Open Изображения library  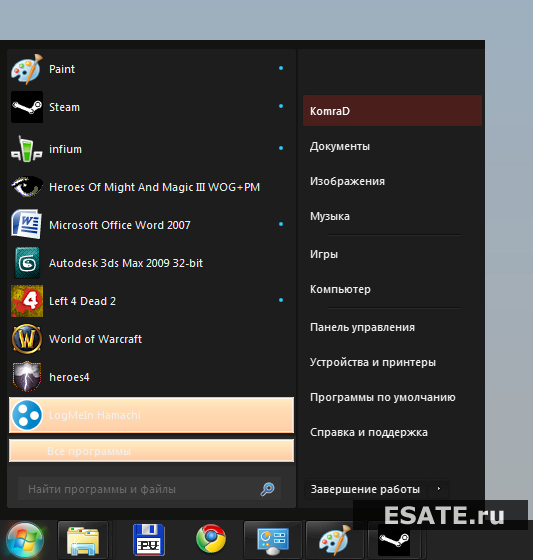347,181
